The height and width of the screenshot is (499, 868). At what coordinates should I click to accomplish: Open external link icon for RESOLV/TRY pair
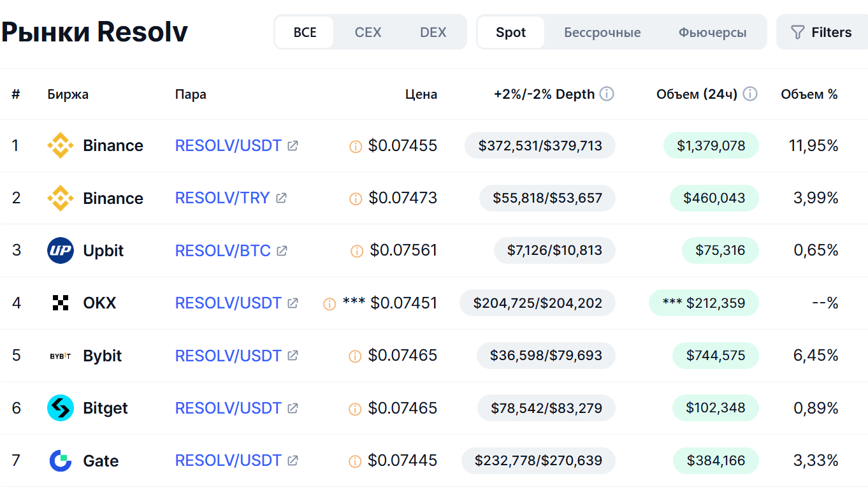click(281, 198)
